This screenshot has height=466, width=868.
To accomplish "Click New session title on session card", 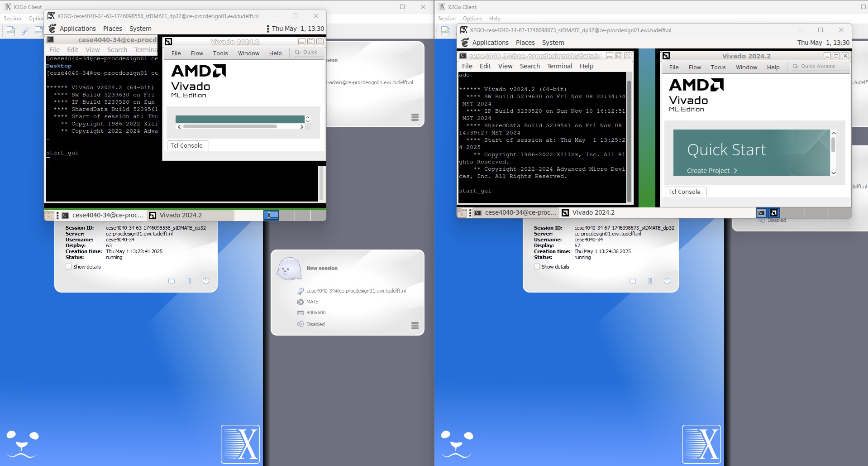I will point(322,268).
